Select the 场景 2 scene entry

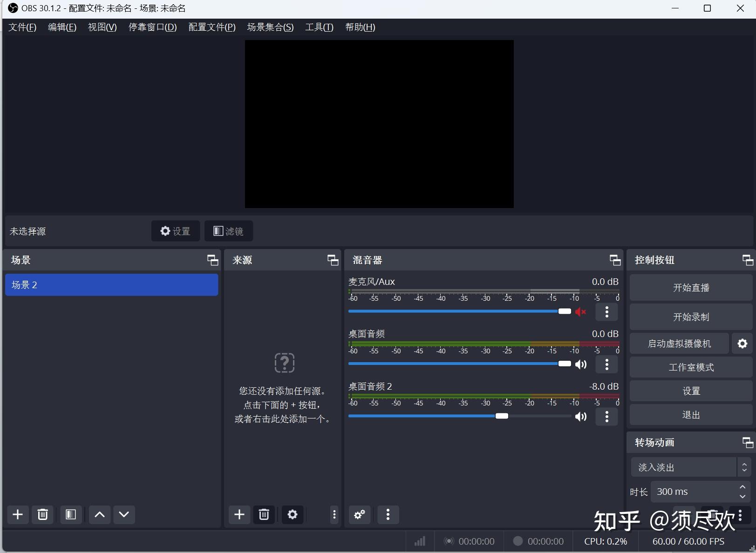click(x=111, y=284)
